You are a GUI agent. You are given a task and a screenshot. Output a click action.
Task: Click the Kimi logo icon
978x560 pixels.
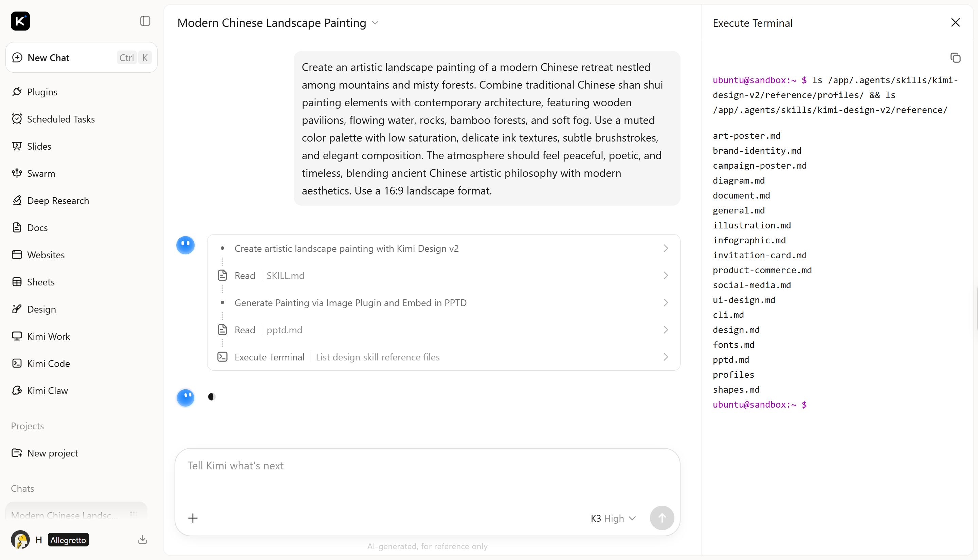[x=20, y=21]
